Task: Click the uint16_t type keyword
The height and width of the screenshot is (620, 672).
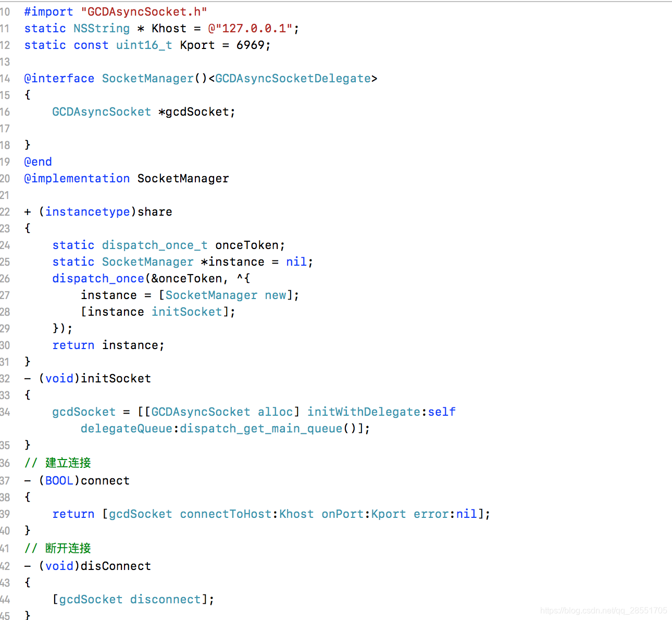Action: 144,45
